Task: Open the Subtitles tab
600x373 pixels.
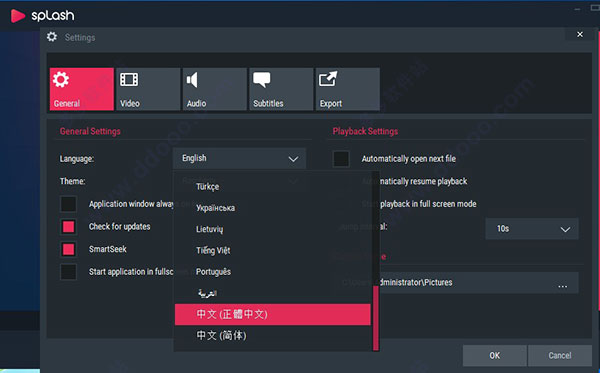Action: point(281,89)
